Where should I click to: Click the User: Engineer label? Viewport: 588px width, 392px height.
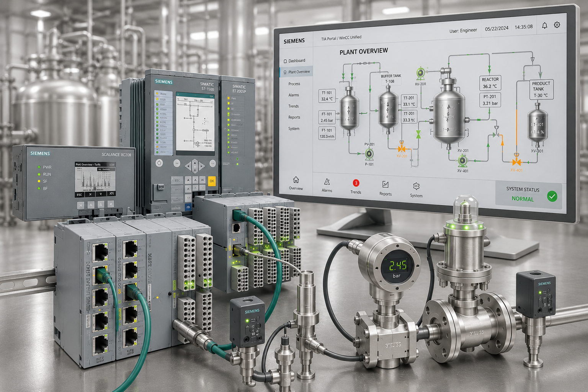(463, 31)
